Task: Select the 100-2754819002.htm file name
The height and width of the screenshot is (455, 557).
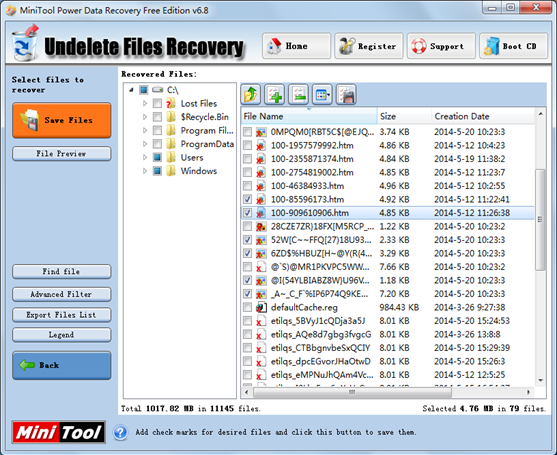Action: 312,172
